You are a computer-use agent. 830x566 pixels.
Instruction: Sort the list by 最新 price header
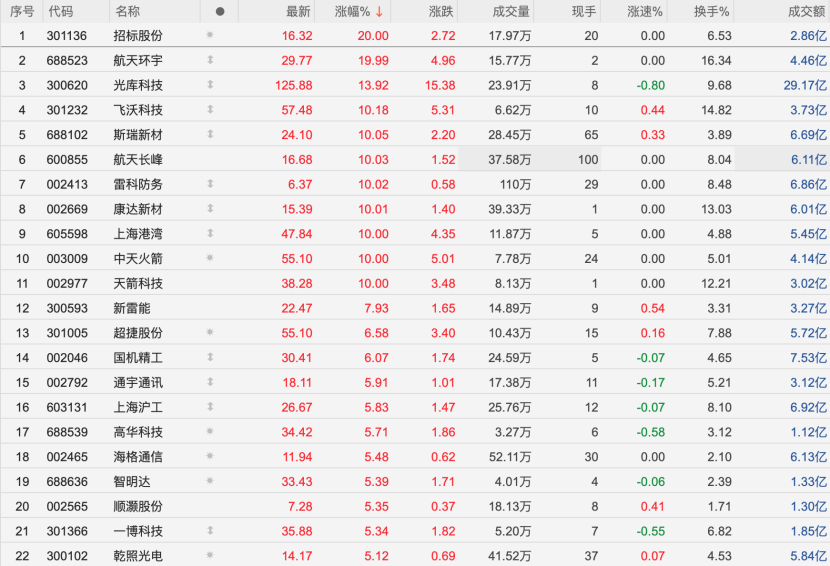tap(298, 11)
